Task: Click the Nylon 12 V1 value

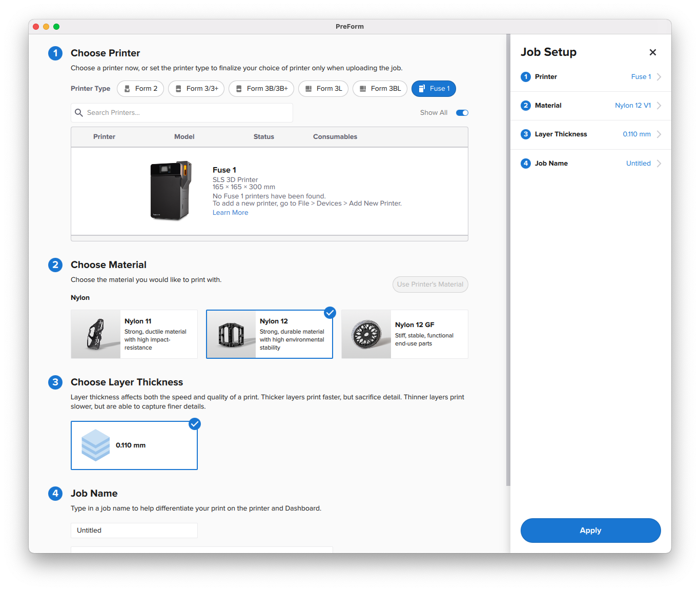Action: click(633, 106)
